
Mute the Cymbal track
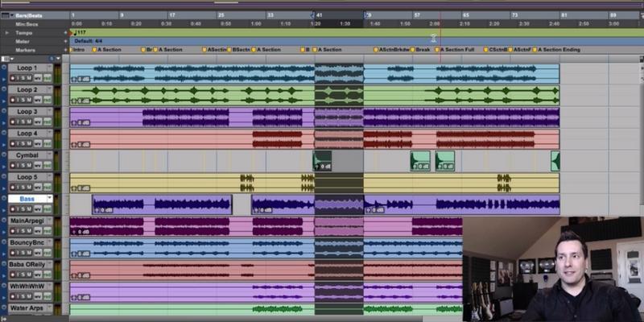click(x=29, y=165)
